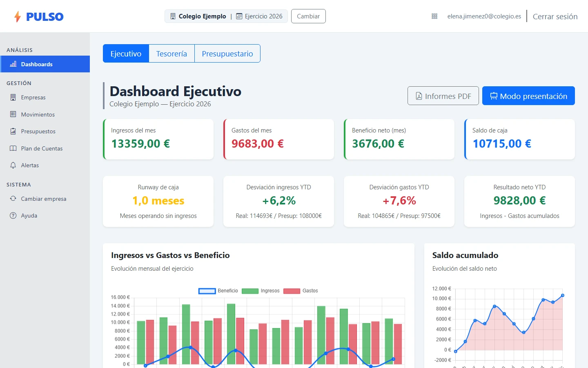Open the Tesorería tab
This screenshot has height=368, width=588.
(171, 54)
